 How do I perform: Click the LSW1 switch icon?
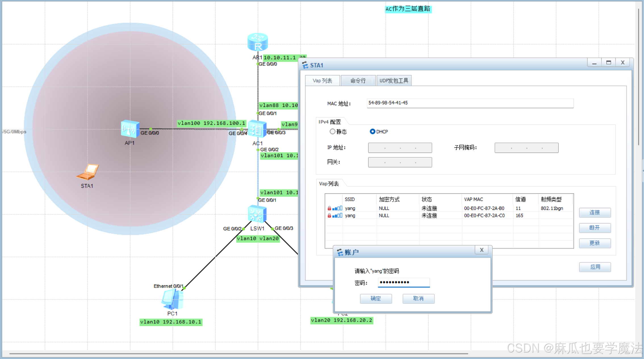[x=257, y=214]
